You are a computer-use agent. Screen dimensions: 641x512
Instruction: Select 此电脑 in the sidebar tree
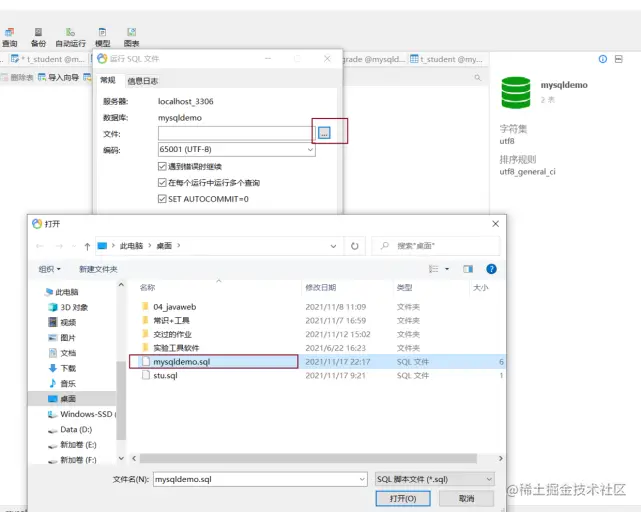[x=61, y=292]
